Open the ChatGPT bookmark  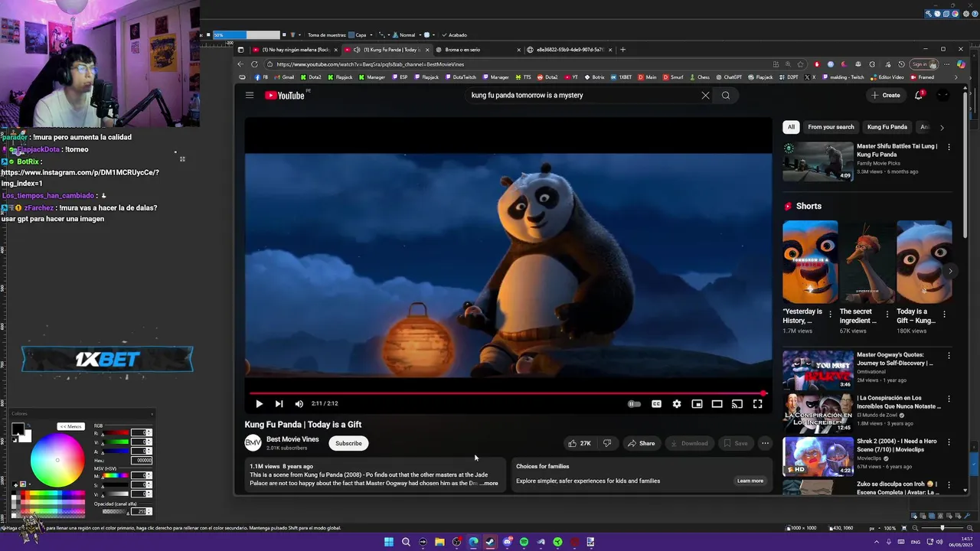728,77
